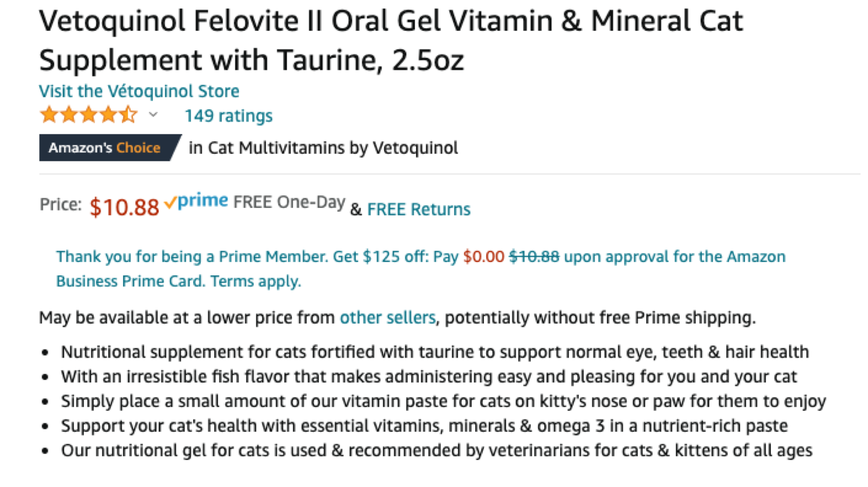The height and width of the screenshot is (487, 868).
Task: Open the FREE Returns link
Action: 419,209
